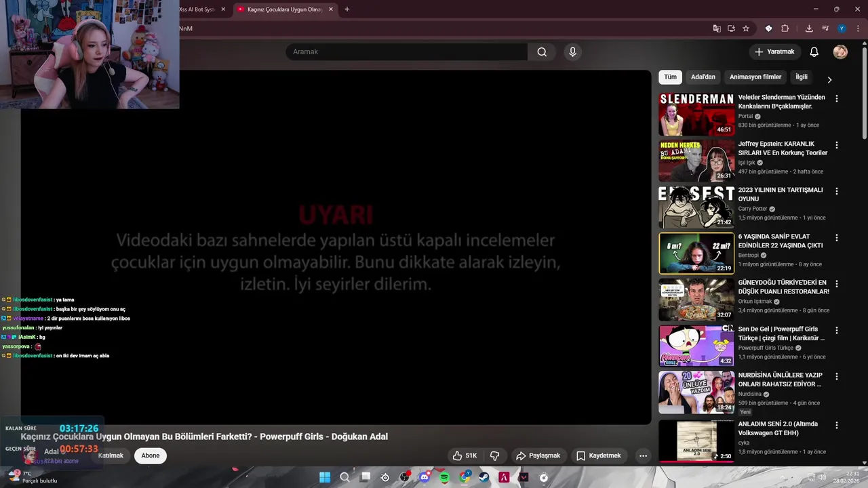Screen dimensions: 868x488
Task: Open the media controls icon in Chrome toolbar
Action: [825, 28]
